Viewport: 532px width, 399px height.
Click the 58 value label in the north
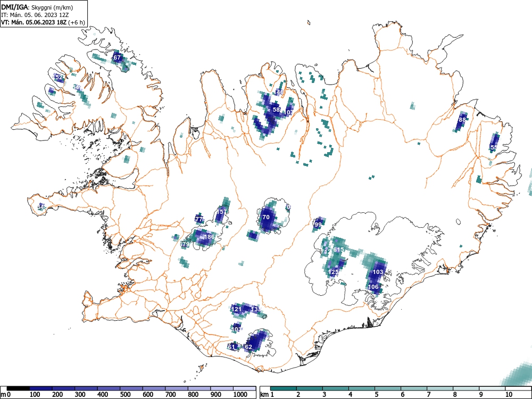(x=276, y=110)
